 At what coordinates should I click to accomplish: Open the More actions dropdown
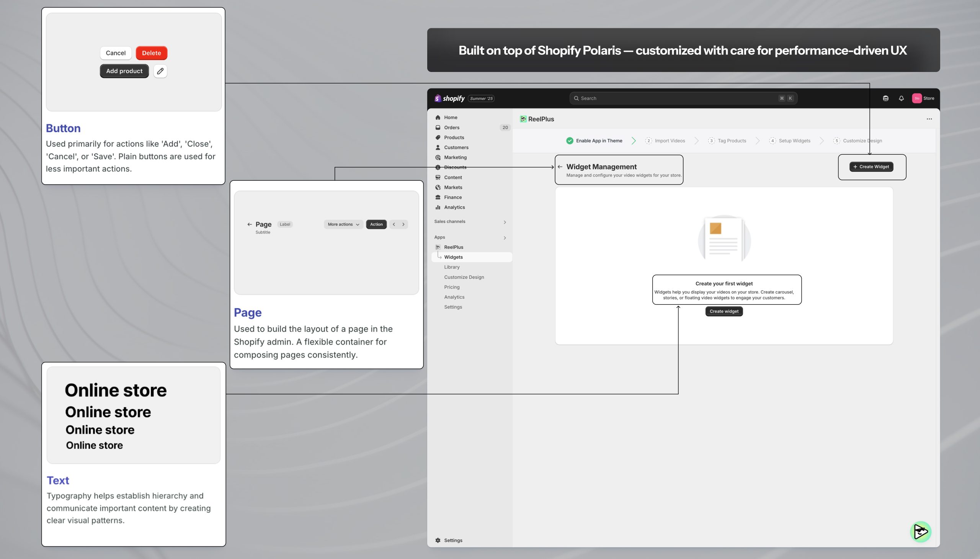pos(343,224)
